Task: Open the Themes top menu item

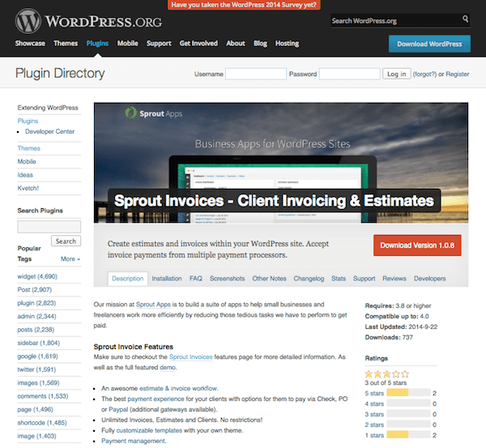Action: [66, 44]
